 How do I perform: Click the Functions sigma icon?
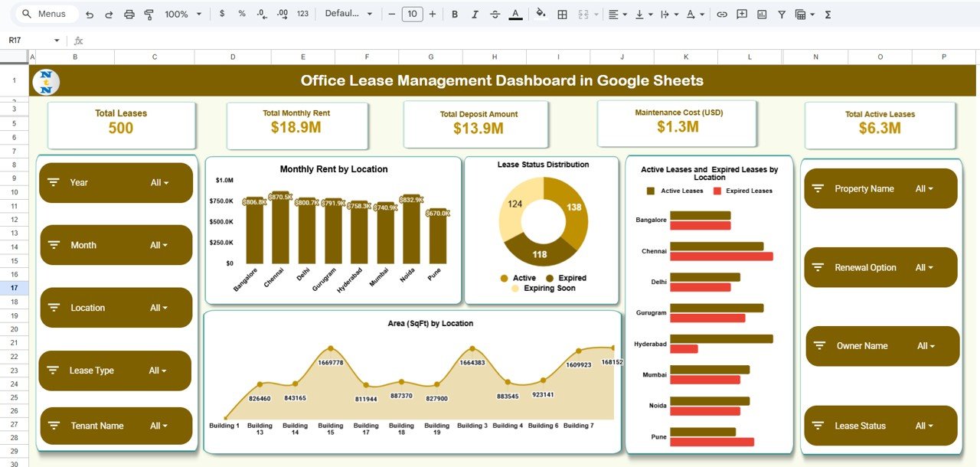coord(828,15)
